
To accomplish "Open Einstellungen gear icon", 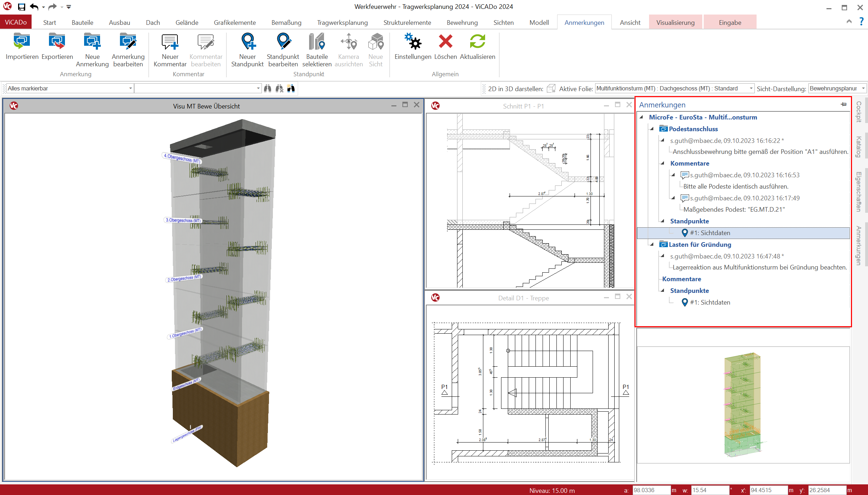I will pos(413,41).
